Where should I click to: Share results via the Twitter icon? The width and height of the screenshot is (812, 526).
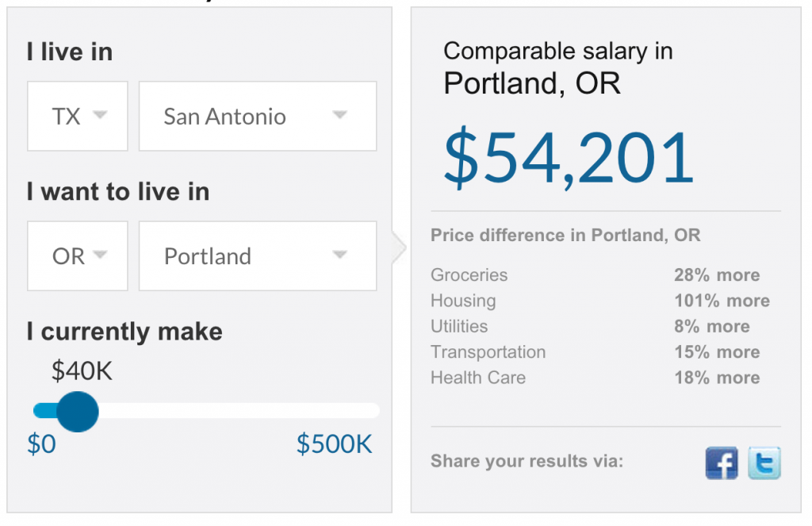[764, 463]
